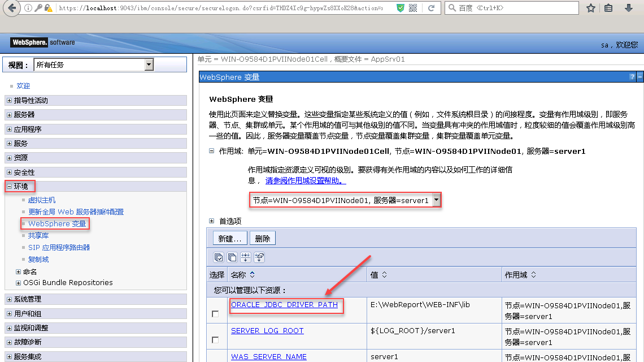Image resolution: width=644 pixels, height=362 pixels.
Task: Open 共享库 in navigation tree
Action: pyautogui.click(x=38, y=236)
